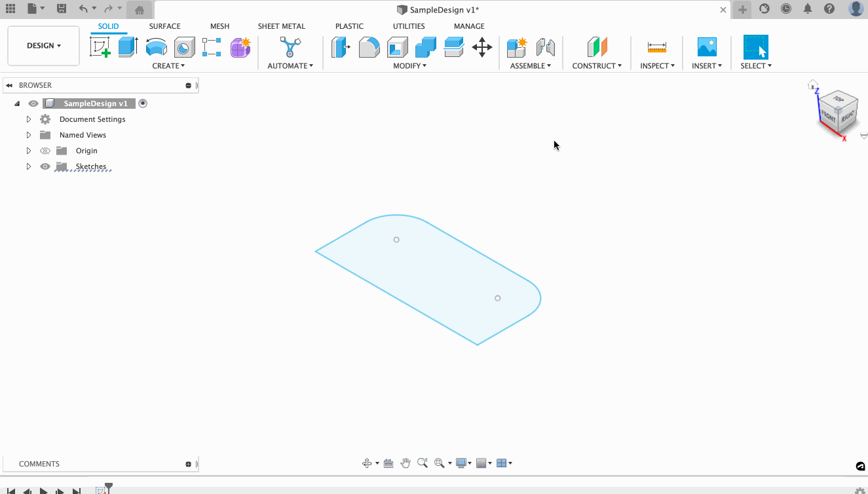The image size is (868, 494).
Task: Click the Insert image icon
Action: (707, 47)
